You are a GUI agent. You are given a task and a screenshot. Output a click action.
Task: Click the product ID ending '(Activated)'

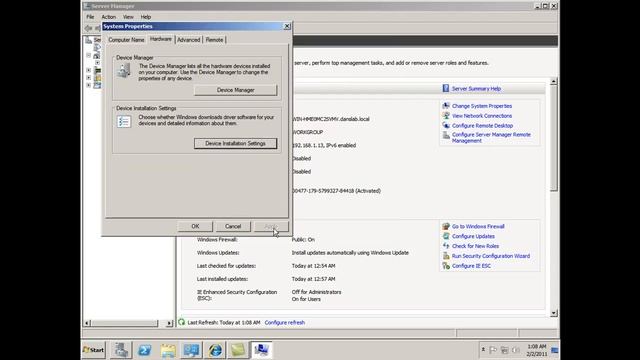coord(337,191)
